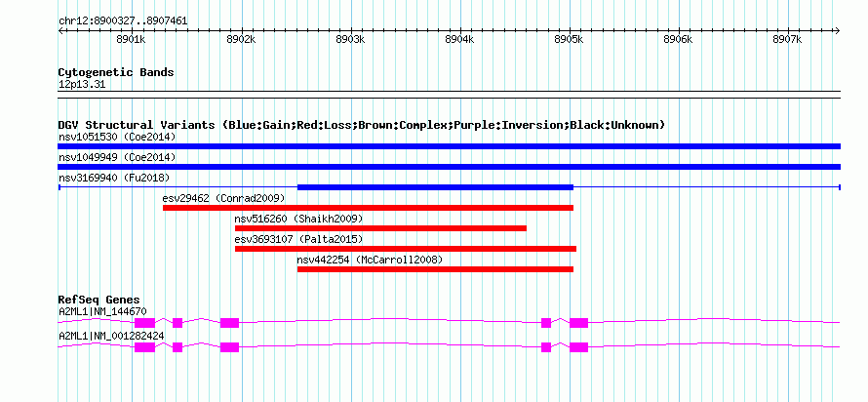Click the 8904k ruler tick label
This screenshot has width=868, height=402.
click(x=460, y=39)
